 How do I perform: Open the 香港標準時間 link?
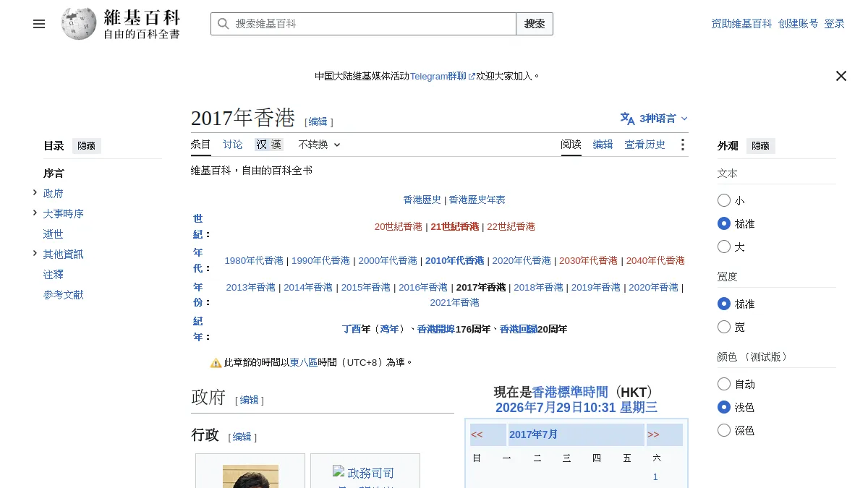pyautogui.click(x=570, y=392)
